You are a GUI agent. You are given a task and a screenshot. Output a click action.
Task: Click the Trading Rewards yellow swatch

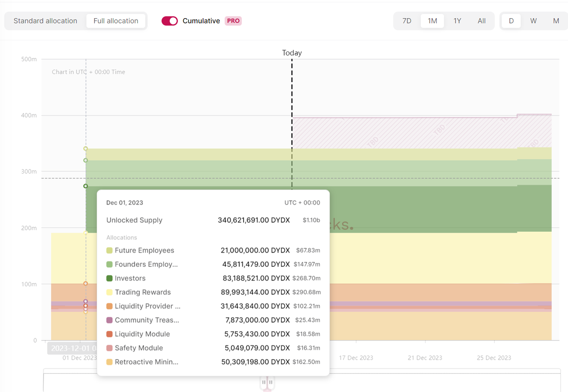(x=110, y=293)
